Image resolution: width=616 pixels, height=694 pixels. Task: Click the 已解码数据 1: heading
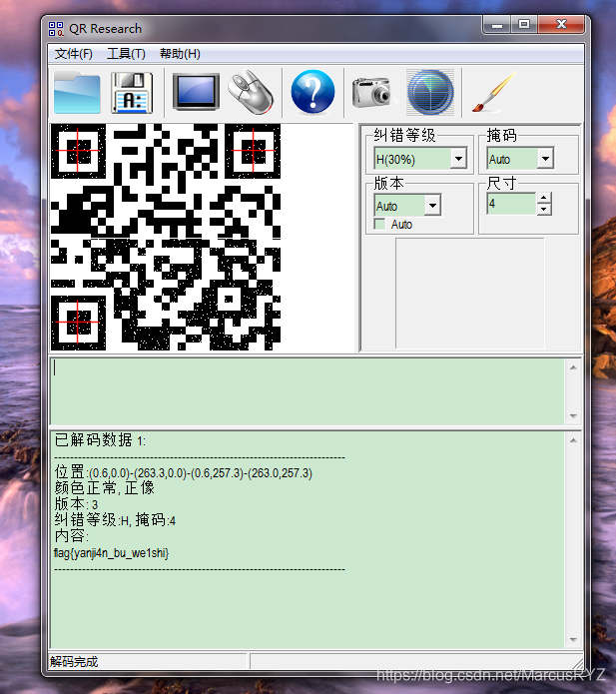[100, 440]
